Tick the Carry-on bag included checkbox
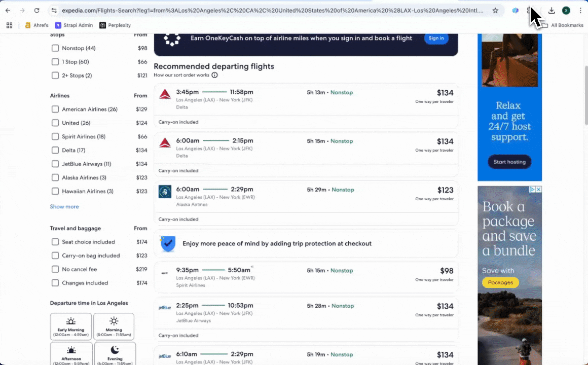The image size is (588, 365). coord(55,255)
